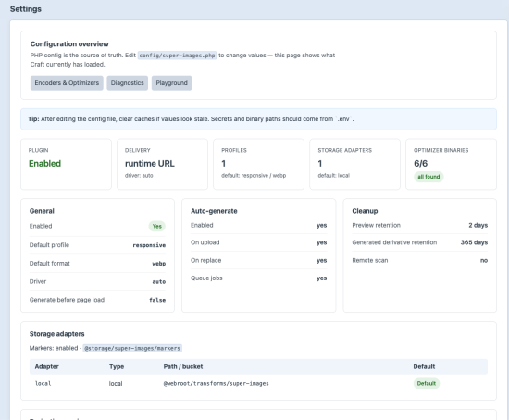Screen dimensions: 509x420
Task: Click the Default format 'webp' value
Action: [x=159, y=264]
